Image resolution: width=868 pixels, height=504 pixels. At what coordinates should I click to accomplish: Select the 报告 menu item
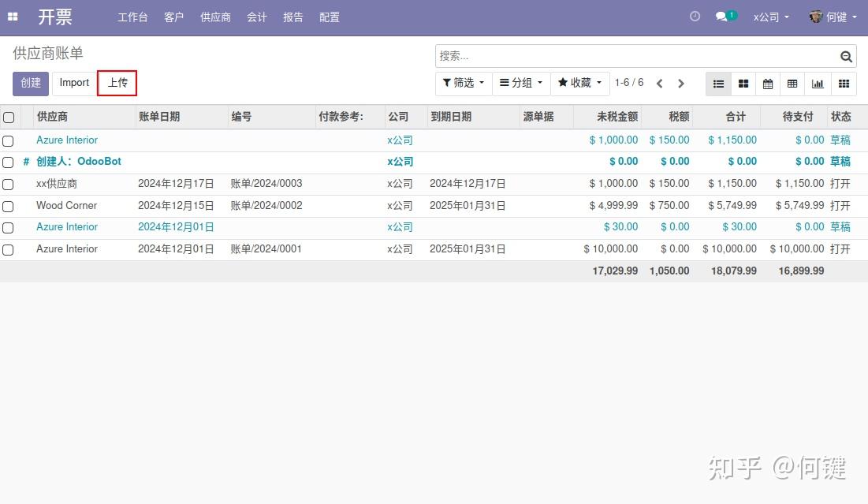(x=292, y=17)
